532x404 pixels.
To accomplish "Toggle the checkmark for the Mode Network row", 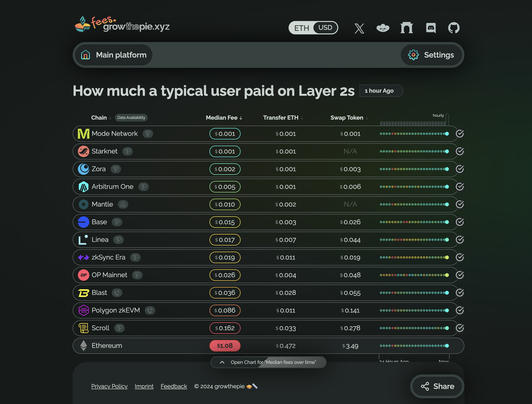I will pos(460,134).
